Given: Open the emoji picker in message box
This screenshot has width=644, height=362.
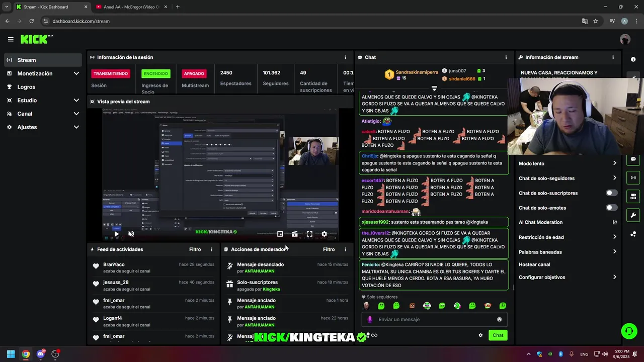Looking at the screenshot, I should pyautogui.click(x=499, y=319).
